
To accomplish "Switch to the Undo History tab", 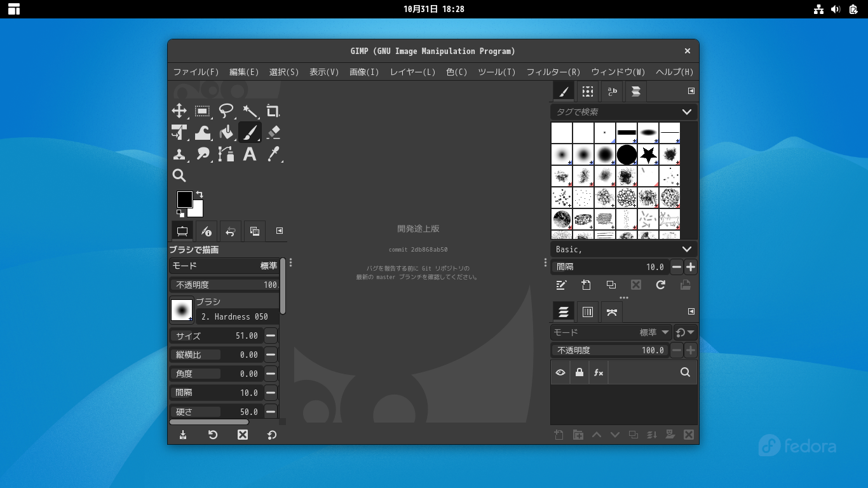I will 231,231.
